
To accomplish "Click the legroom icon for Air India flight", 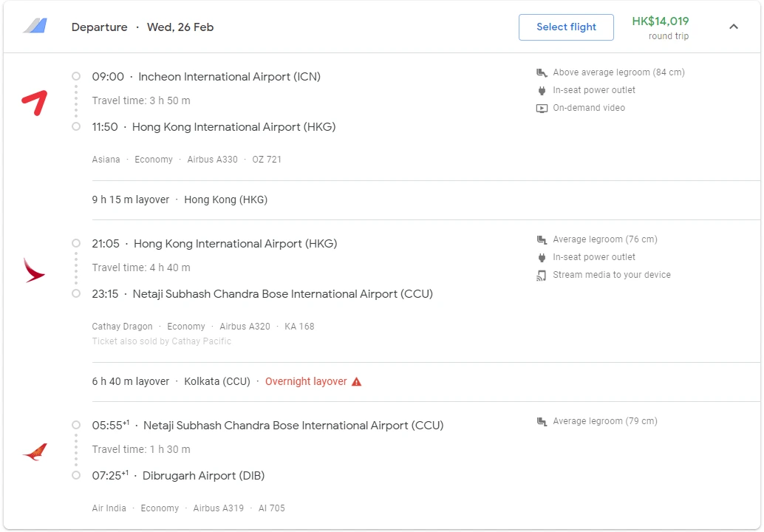I will coord(542,421).
